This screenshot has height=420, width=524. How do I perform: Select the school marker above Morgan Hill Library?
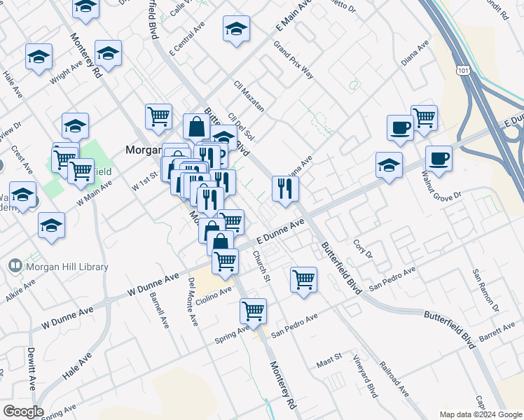click(51, 227)
